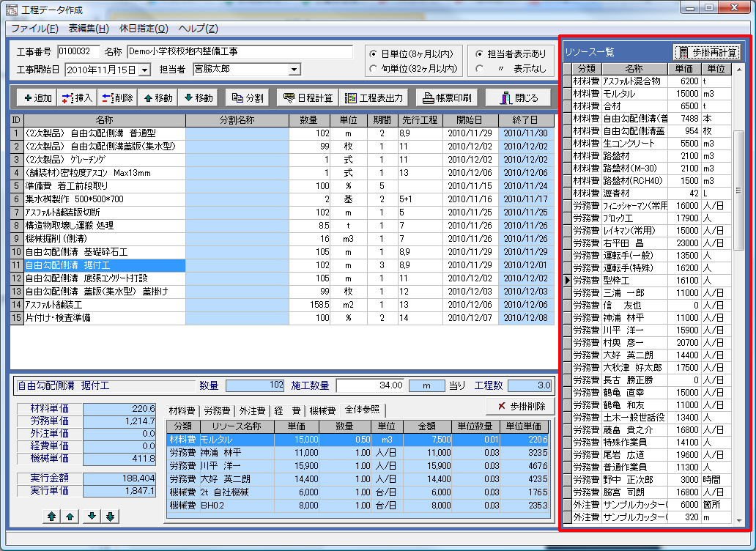Screen dimensions: 756x551
Task: Select resource row 型枠工
Action: tap(648, 280)
